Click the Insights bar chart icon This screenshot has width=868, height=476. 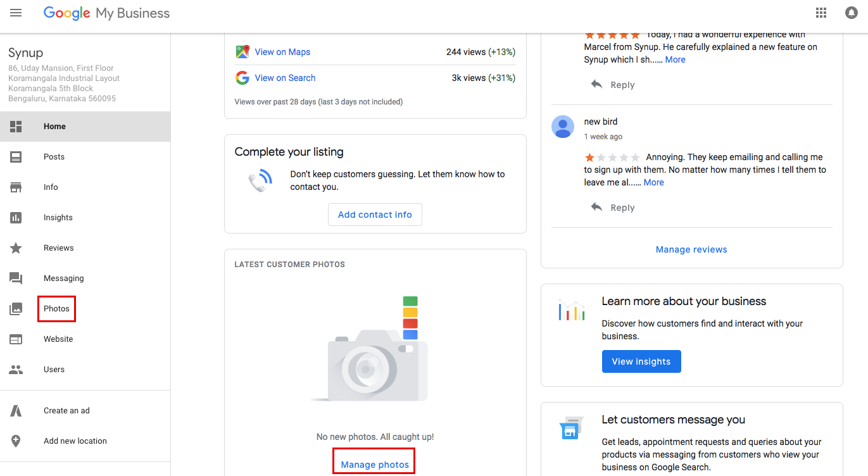coord(16,218)
